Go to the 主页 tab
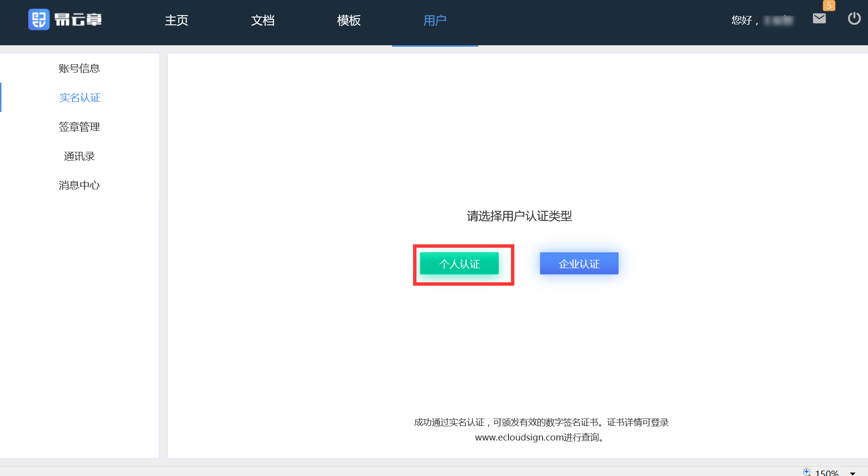The height and width of the screenshot is (476, 868). click(x=176, y=20)
